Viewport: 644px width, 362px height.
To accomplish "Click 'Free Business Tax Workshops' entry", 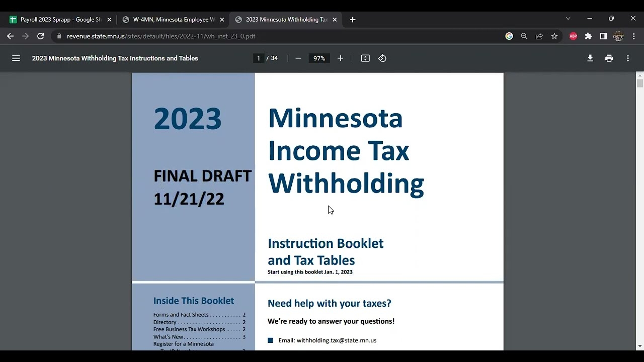I will point(199,329).
